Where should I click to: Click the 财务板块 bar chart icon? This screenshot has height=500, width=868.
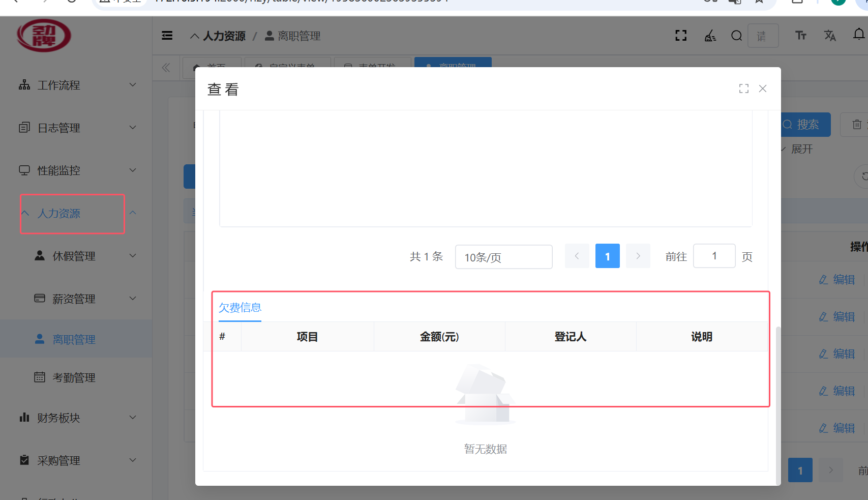coord(24,418)
